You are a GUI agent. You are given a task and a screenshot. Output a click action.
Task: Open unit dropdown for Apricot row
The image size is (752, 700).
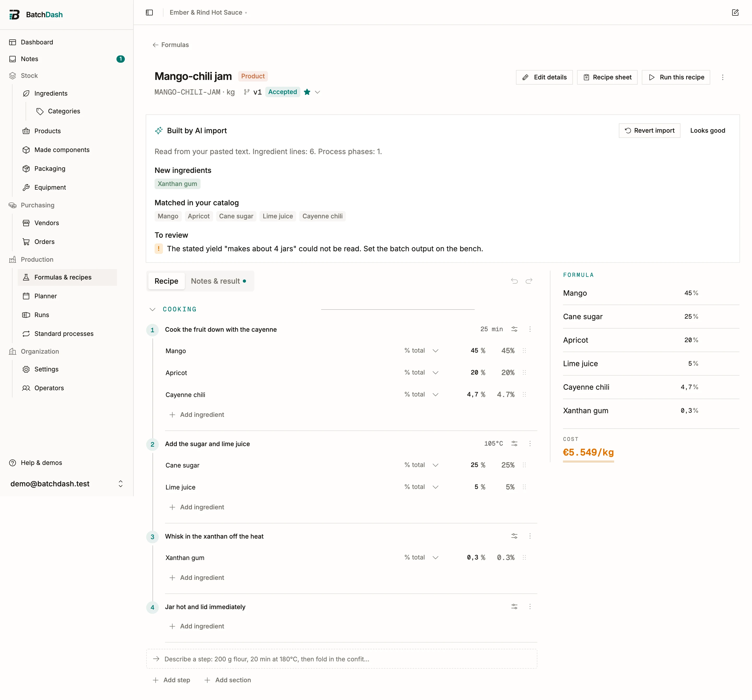coord(421,372)
